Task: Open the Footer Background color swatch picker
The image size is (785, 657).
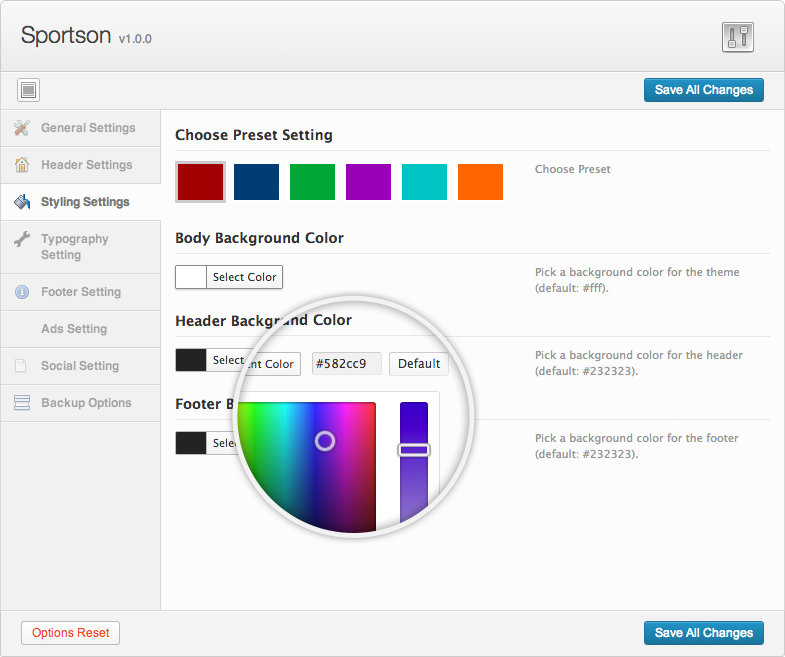Action: coord(191,443)
